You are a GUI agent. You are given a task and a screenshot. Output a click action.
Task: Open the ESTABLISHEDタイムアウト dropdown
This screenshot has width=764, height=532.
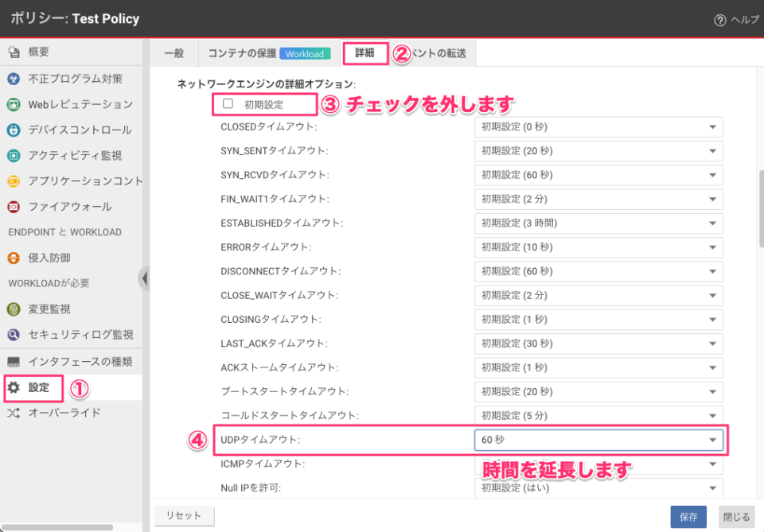coord(598,223)
